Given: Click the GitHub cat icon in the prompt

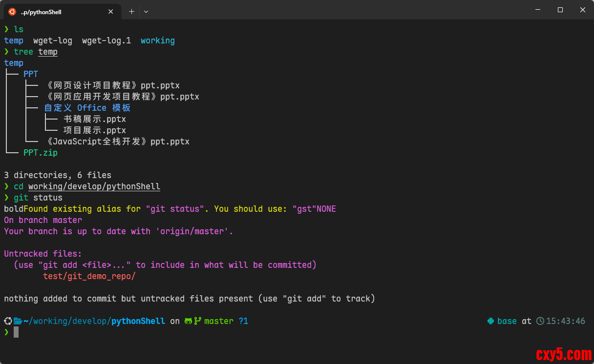Looking at the screenshot, I should pyautogui.click(x=188, y=321).
